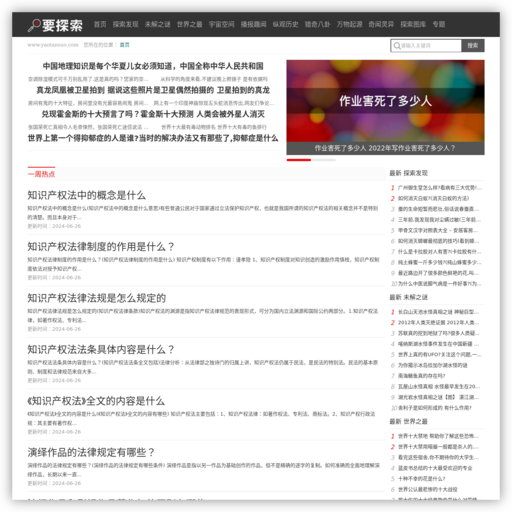Open sidebar item 舍利子是如何形成的
The image size is (512, 512).
[435, 408]
